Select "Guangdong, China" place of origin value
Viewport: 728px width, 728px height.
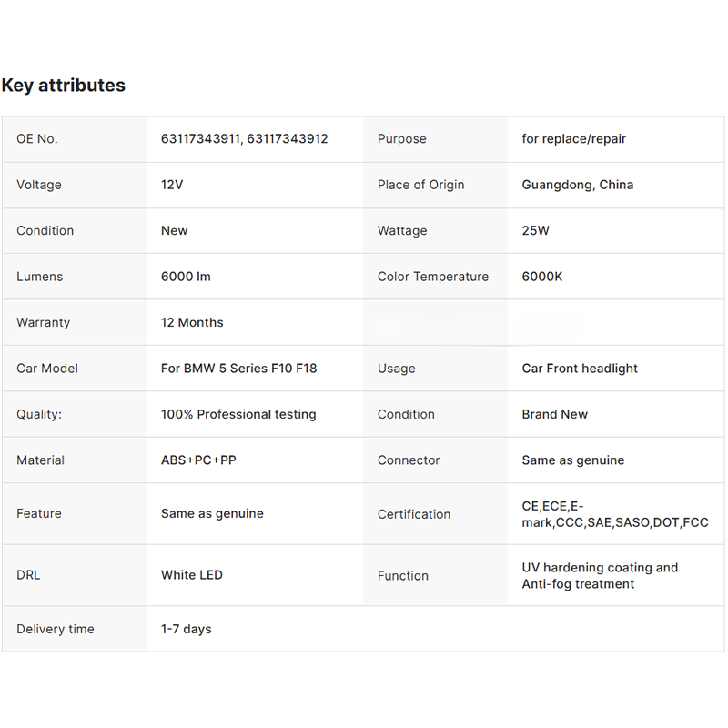577,185
